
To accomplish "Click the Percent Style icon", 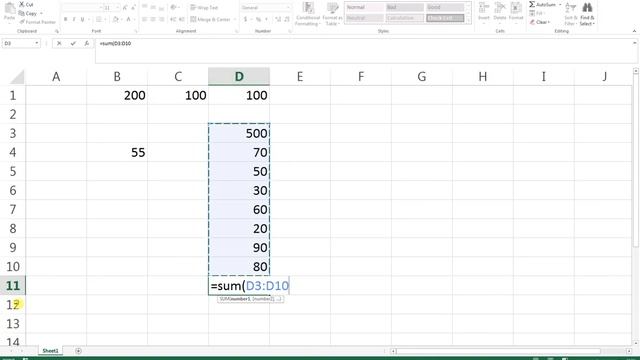I will point(258,19).
